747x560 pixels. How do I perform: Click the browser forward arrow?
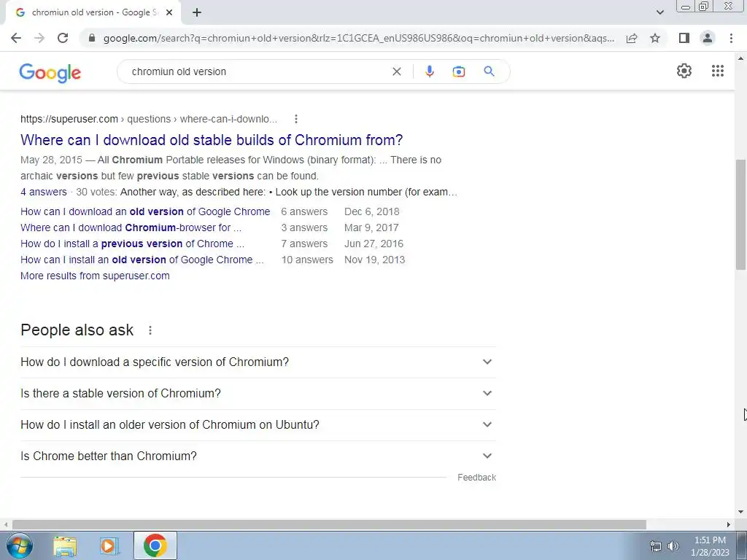click(39, 38)
